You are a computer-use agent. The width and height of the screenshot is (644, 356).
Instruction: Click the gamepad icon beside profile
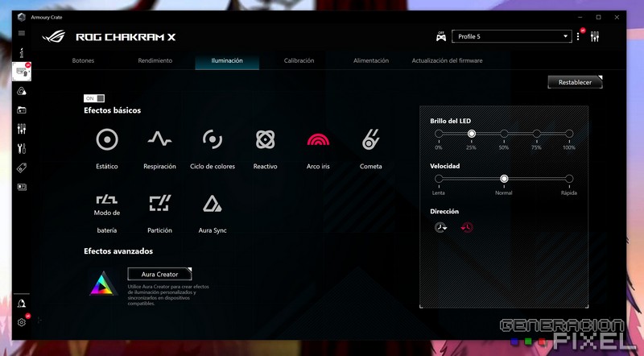tap(440, 36)
